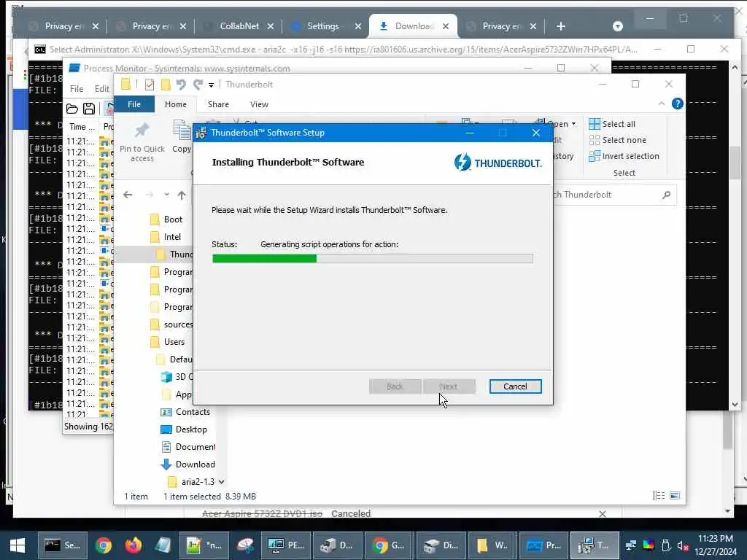Select the Boot folder in navigation tree
This screenshot has width=747, height=560.
tap(166, 219)
